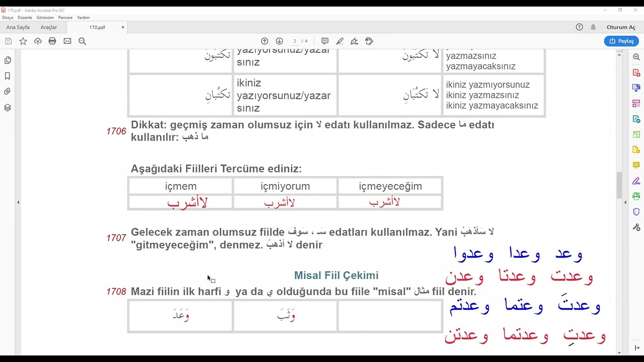644x362 pixels.
Task: Click the vertical scrollbar thumb
Action: (x=619, y=185)
